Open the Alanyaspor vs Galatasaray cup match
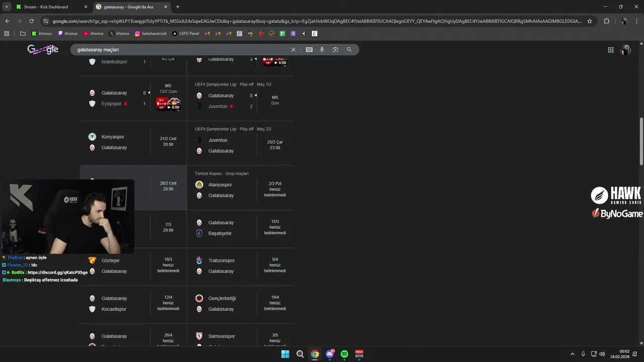 240,188
